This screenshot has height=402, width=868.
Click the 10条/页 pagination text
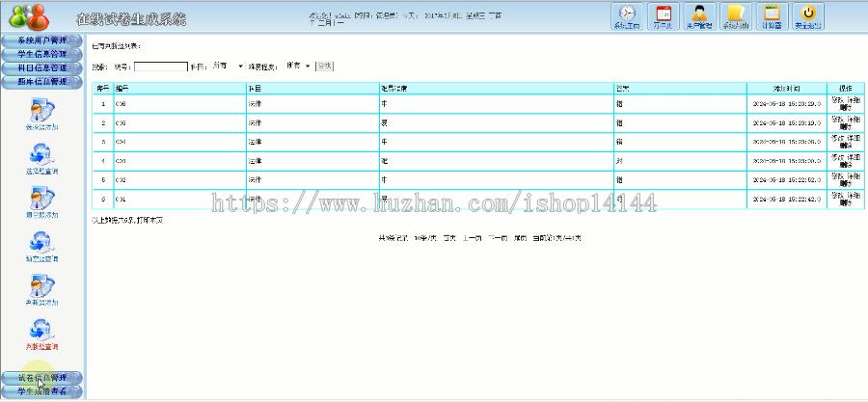click(425, 238)
